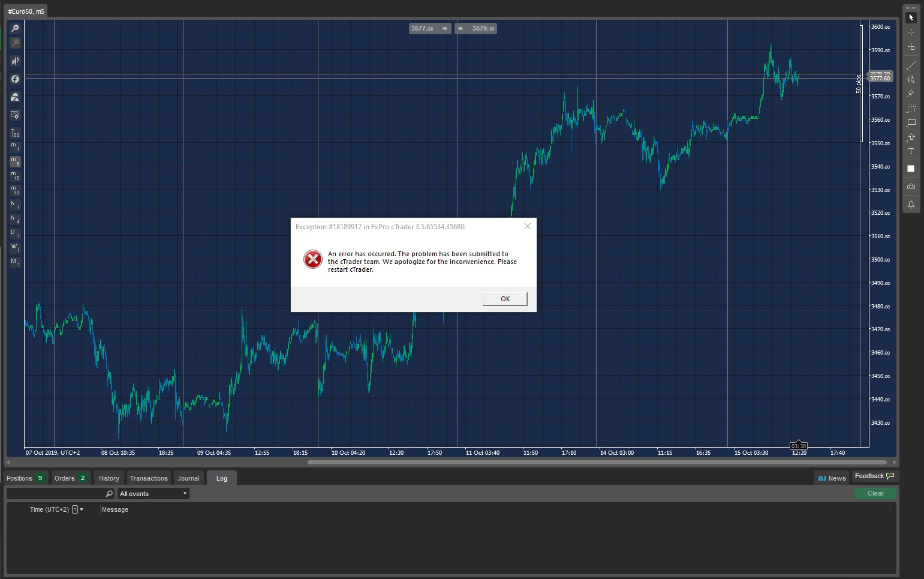Click the log search magnifier icon
This screenshot has width=924, height=579.
click(x=109, y=494)
